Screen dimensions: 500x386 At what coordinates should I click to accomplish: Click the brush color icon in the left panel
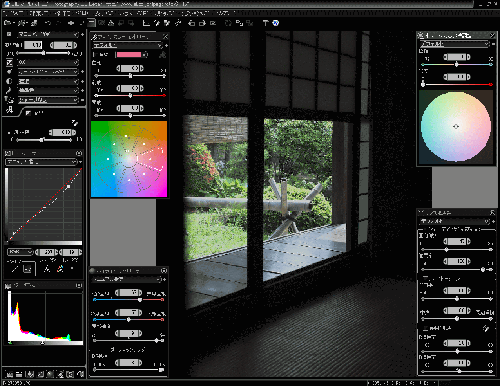9,90
